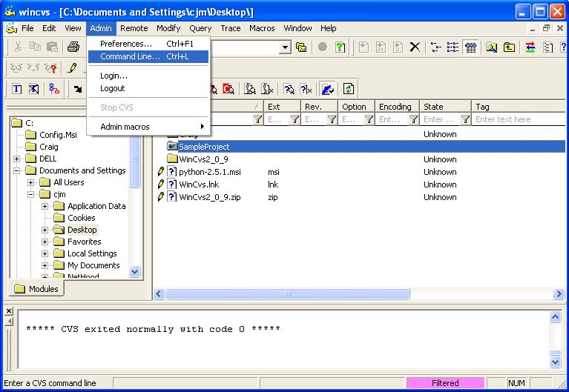
Task: Click the browse-location folder icon beside the combo box
Action: tap(301, 47)
